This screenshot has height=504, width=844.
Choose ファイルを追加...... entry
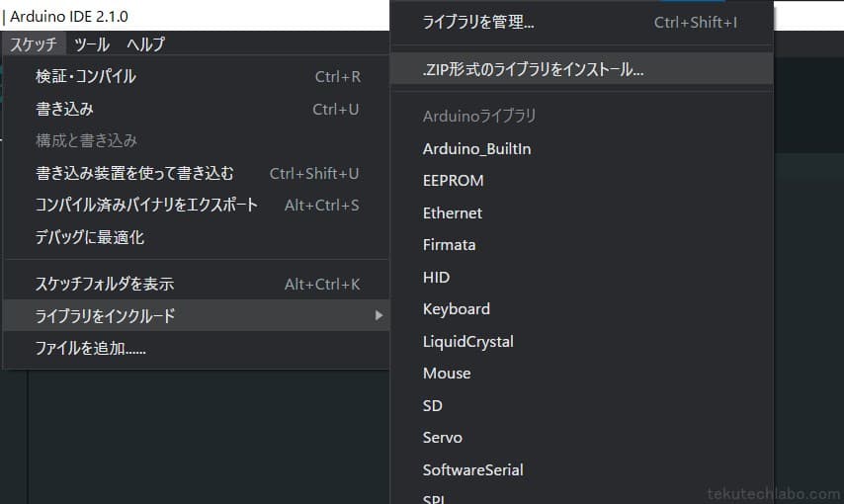tap(197, 348)
